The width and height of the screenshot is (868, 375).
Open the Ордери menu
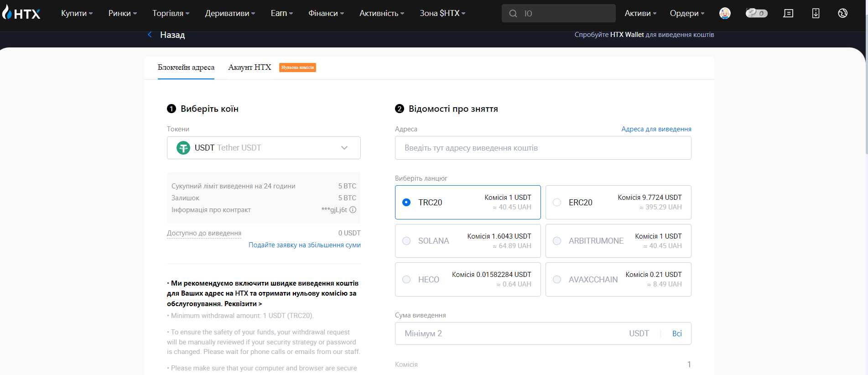[687, 13]
